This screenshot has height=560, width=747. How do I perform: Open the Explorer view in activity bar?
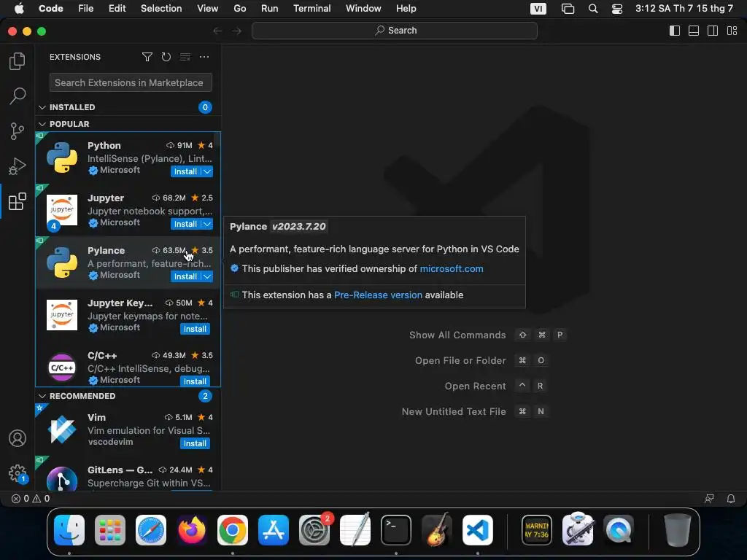pyautogui.click(x=18, y=61)
